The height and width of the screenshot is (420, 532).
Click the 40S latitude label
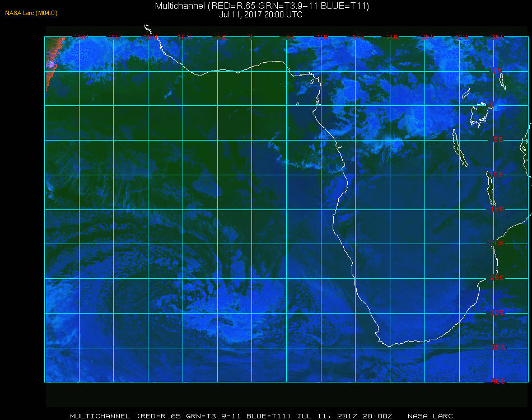click(x=498, y=381)
